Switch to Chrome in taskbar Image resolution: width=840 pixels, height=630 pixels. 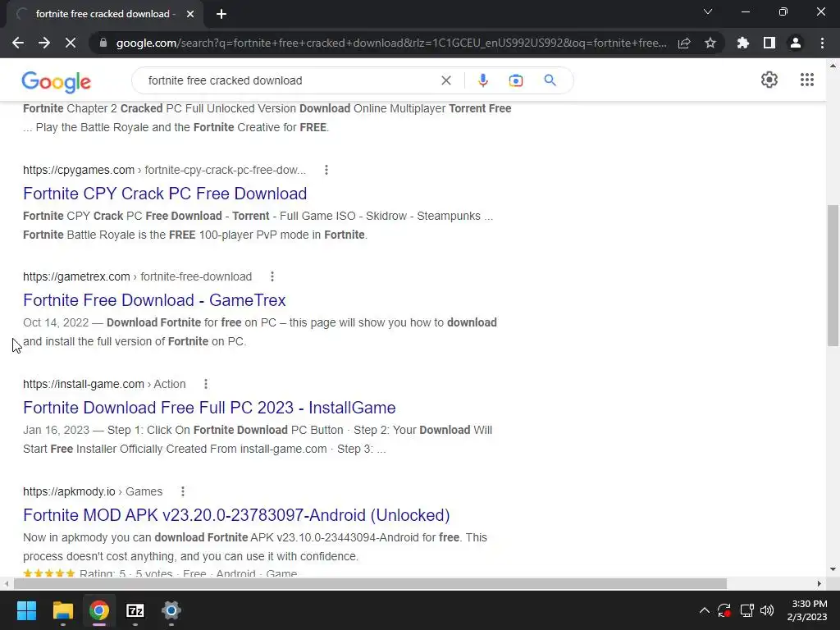point(99,610)
